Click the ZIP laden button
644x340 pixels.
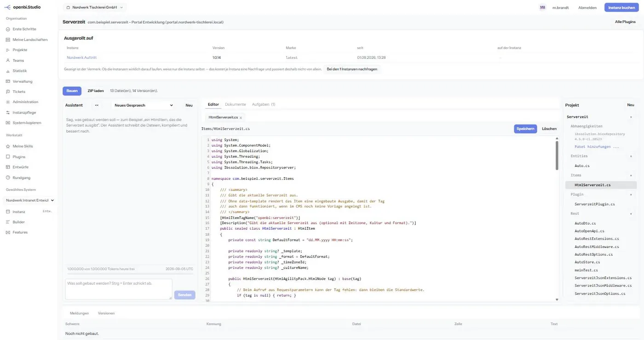point(96,91)
